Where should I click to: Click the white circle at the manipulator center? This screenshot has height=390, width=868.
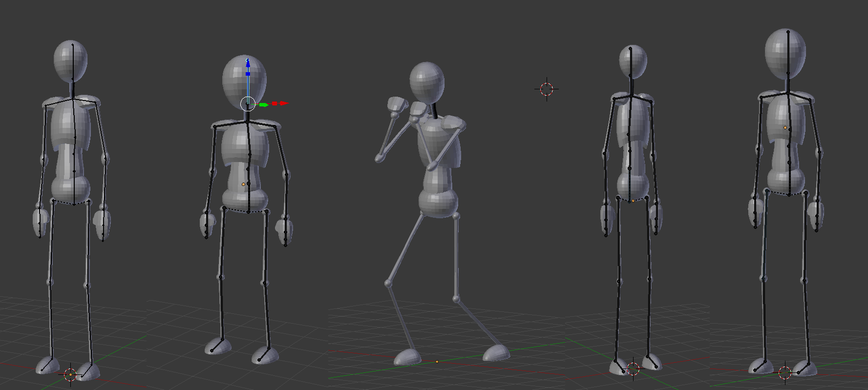[248, 103]
